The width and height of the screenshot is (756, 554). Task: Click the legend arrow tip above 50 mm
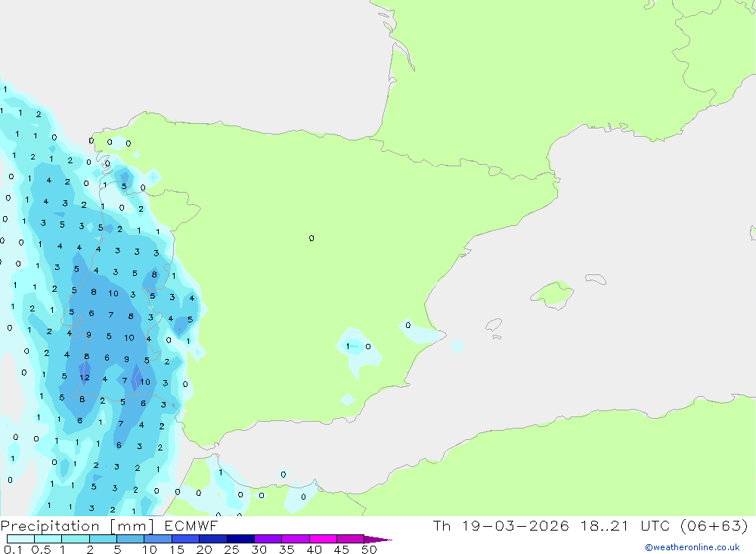[378, 539]
